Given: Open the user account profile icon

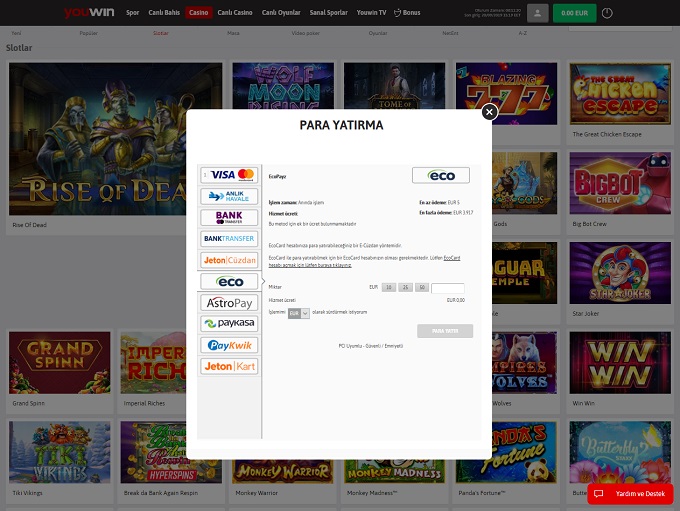Looking at the screenshot, I should tap(538, 13).
